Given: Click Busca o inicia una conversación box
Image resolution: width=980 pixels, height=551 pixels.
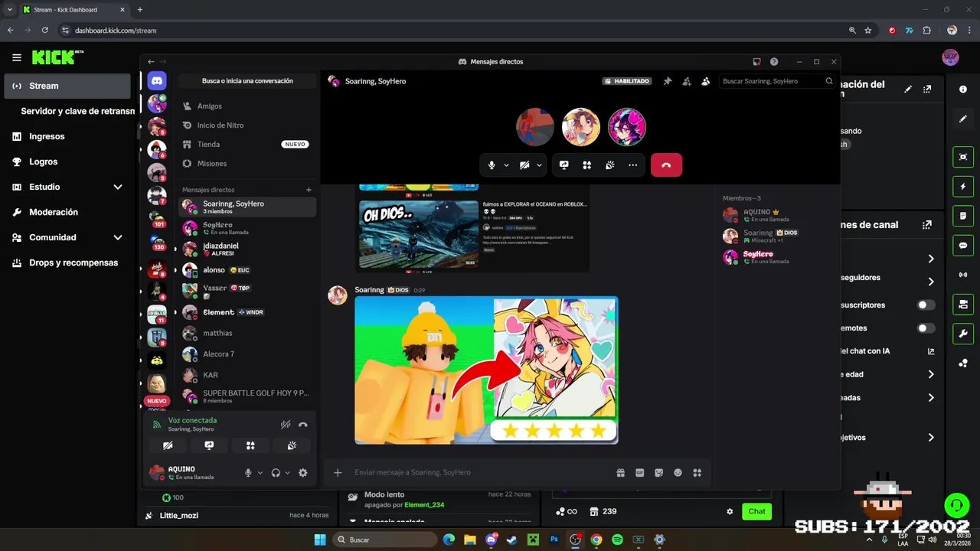Looking at the screenshot, I should tap(247, 80).
